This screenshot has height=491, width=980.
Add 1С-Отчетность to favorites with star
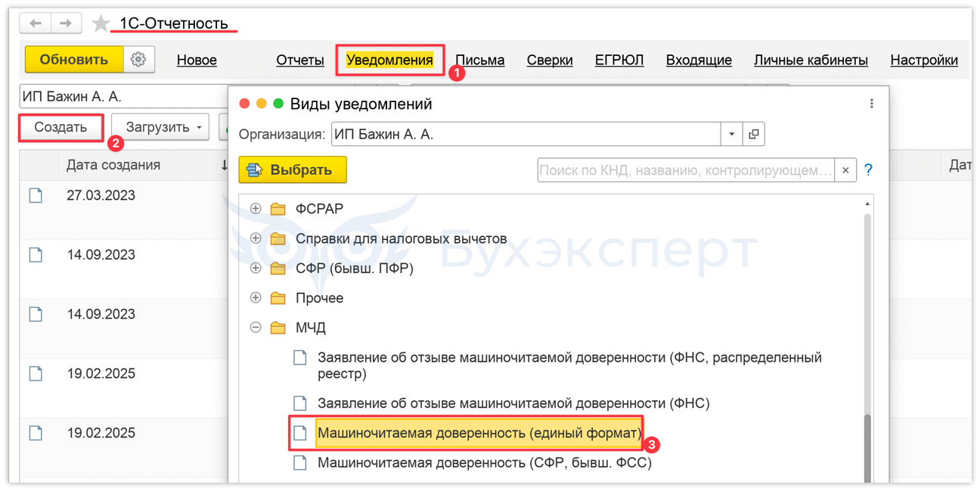point(101,24)
